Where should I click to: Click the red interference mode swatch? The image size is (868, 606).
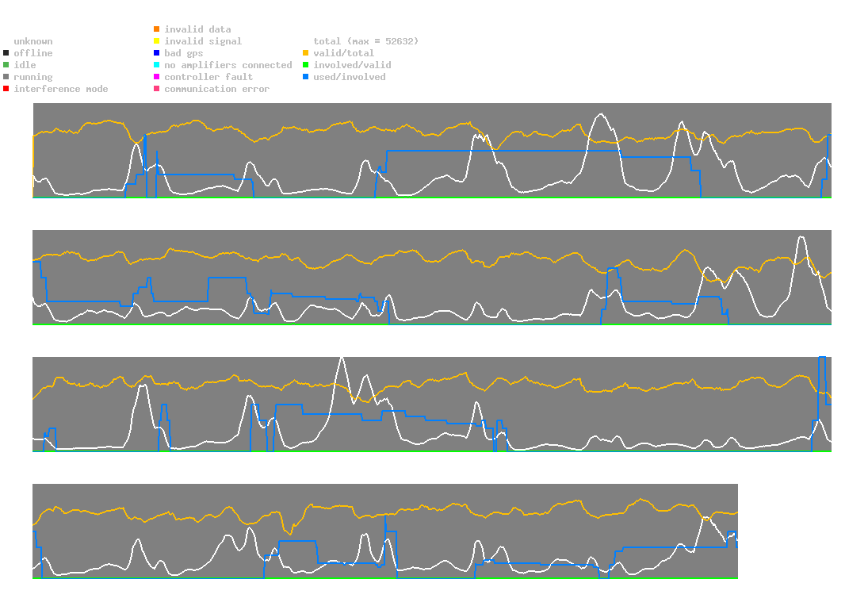(6, 89)
